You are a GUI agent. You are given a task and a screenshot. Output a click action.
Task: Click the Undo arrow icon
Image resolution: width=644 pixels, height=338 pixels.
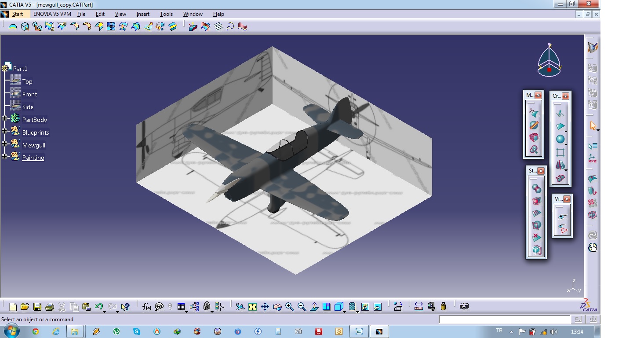(x=98, y=306)
